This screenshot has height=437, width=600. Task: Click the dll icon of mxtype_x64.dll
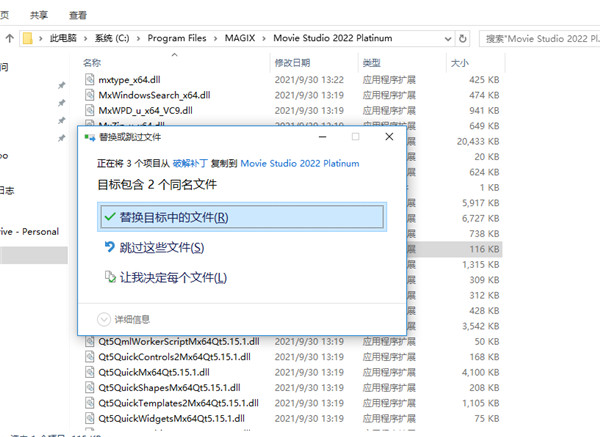[90, 80]
